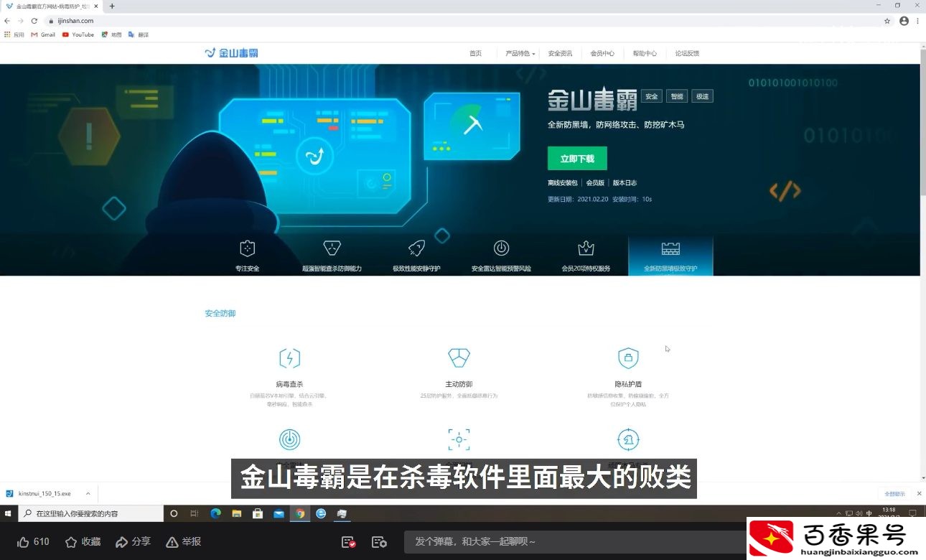Click the 离线安装包 link
This screenshot has width=926, height=560.
562,183
